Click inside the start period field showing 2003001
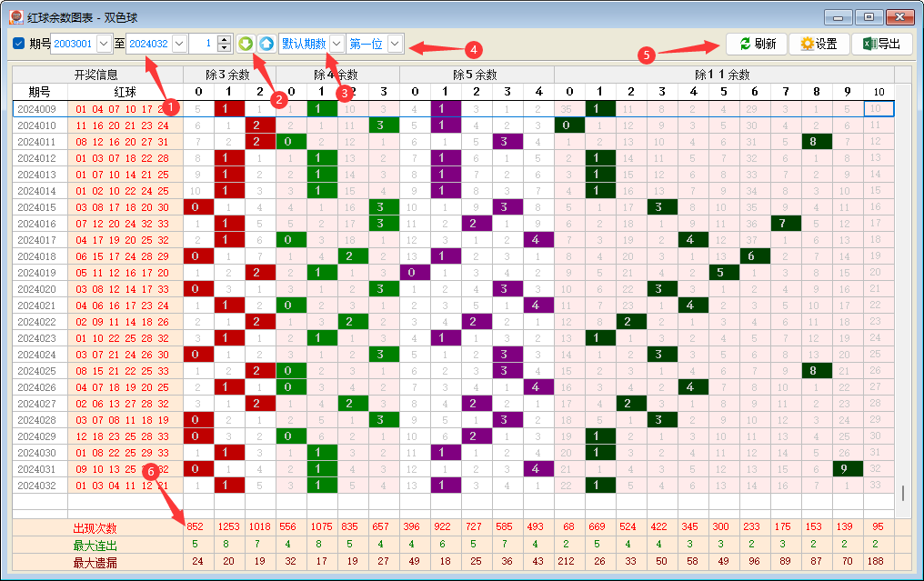 click(x=74, y=44)
